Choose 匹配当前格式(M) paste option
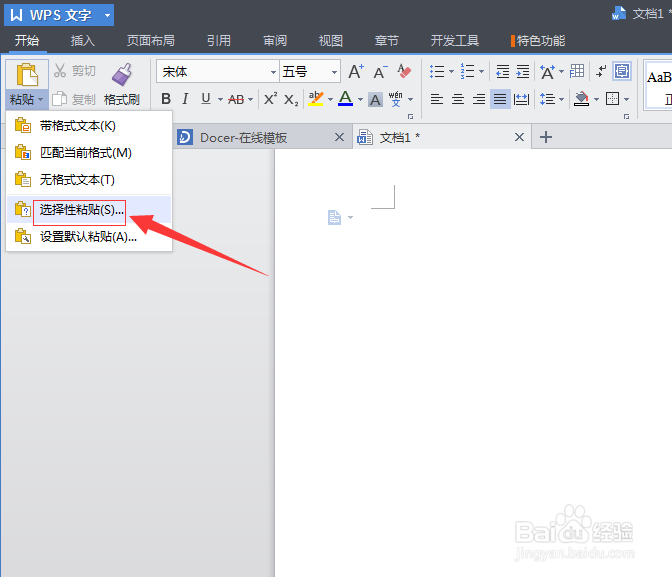The image size is (672, 577). pyautogui.click(x=89, y=153)
